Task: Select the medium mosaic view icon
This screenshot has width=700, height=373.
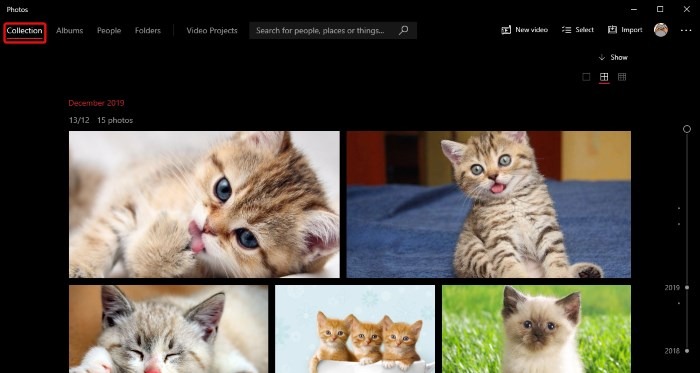Action: pyautogui.click(x=604, y=77)
